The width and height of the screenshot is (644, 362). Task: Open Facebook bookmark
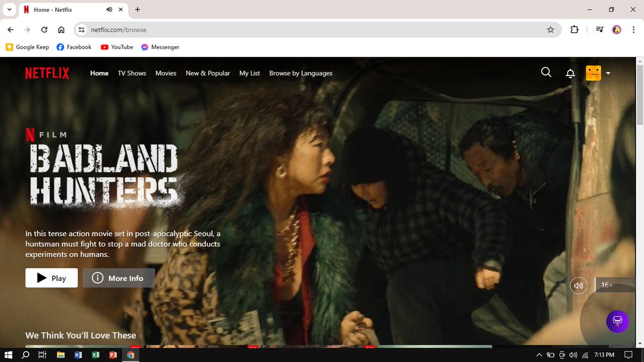click(x=74, y=47)
